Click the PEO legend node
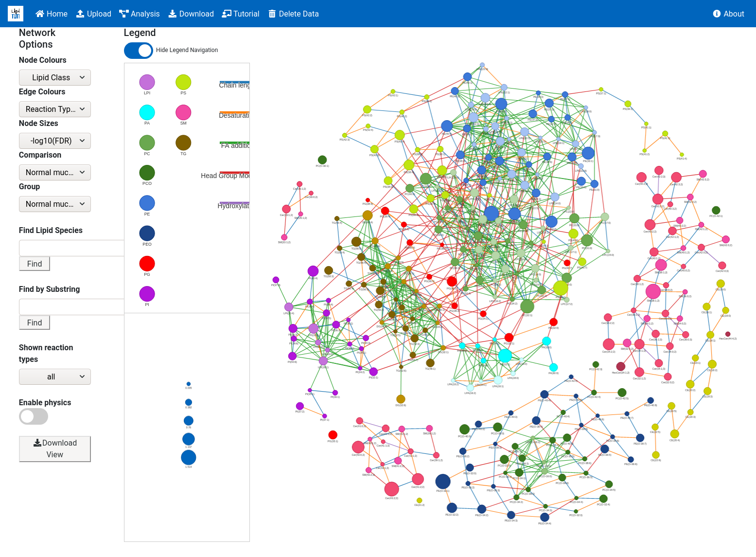756x557 pixels. 147,233
